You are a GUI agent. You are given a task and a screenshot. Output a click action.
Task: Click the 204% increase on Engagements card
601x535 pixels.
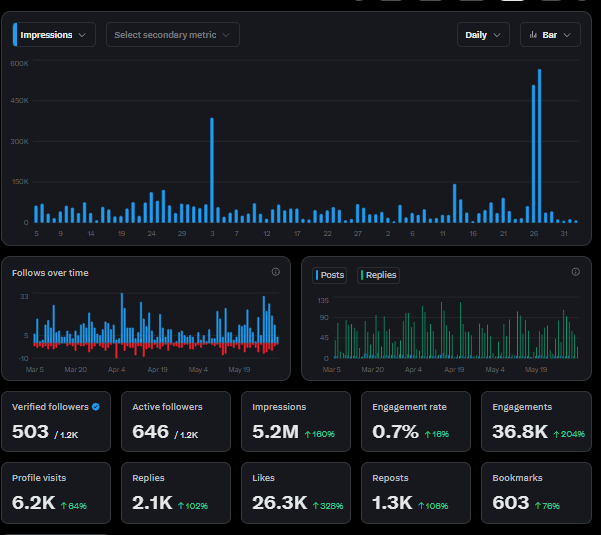click(x=570, y=434)
